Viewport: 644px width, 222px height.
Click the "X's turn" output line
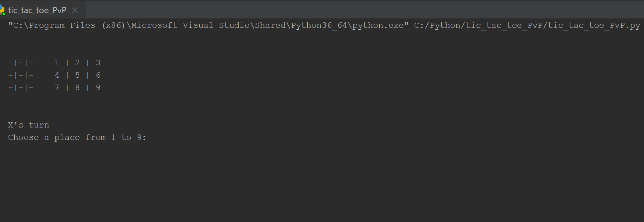click(x=29, y=125)
